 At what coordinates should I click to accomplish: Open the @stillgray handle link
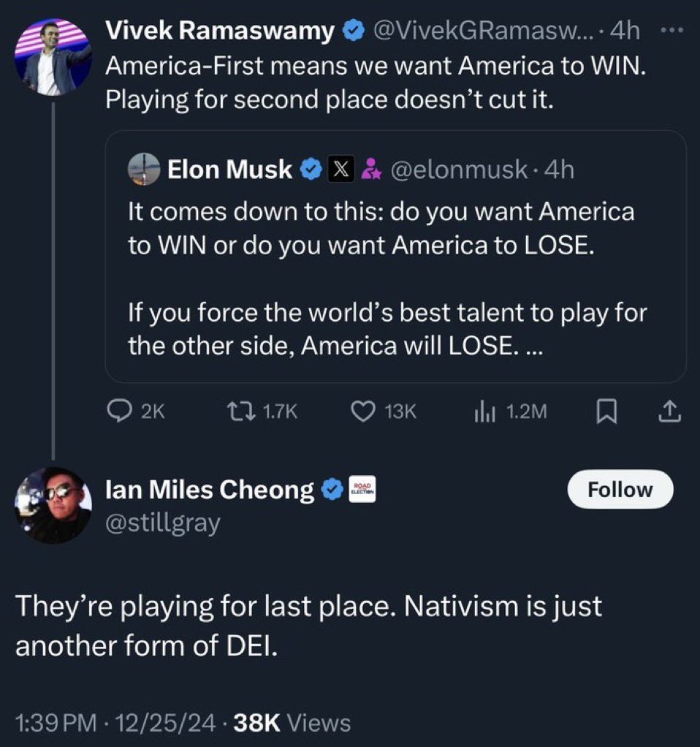[163, 523]
